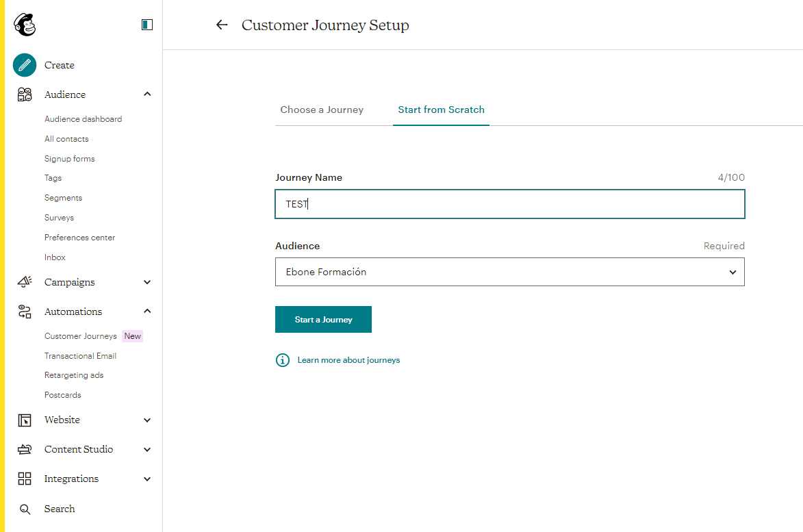The height and width of the screenshot is (532, 803).
Task: Click the Audience people icon
Action: (24, 94)
